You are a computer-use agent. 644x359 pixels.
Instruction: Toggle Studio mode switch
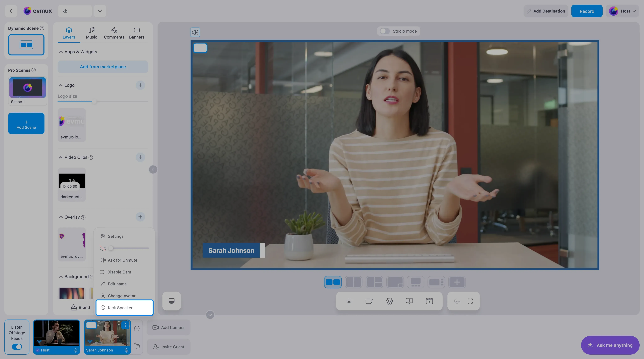point(384,31)
